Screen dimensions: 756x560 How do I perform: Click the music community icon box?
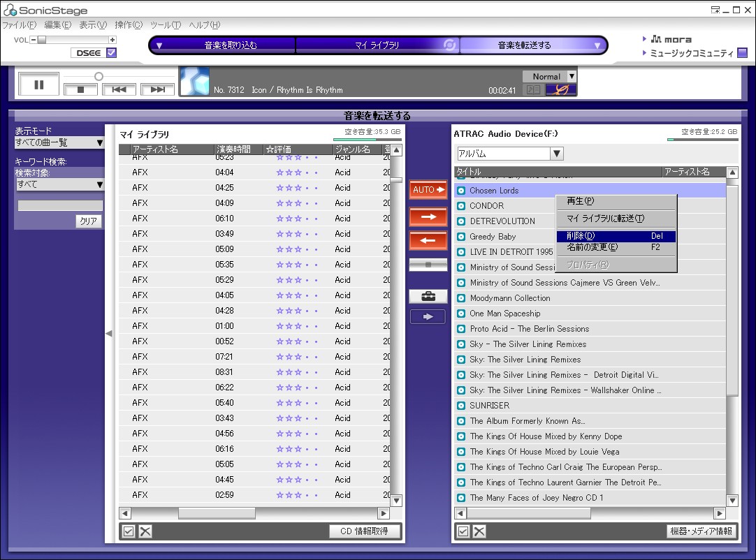(743, 52)
